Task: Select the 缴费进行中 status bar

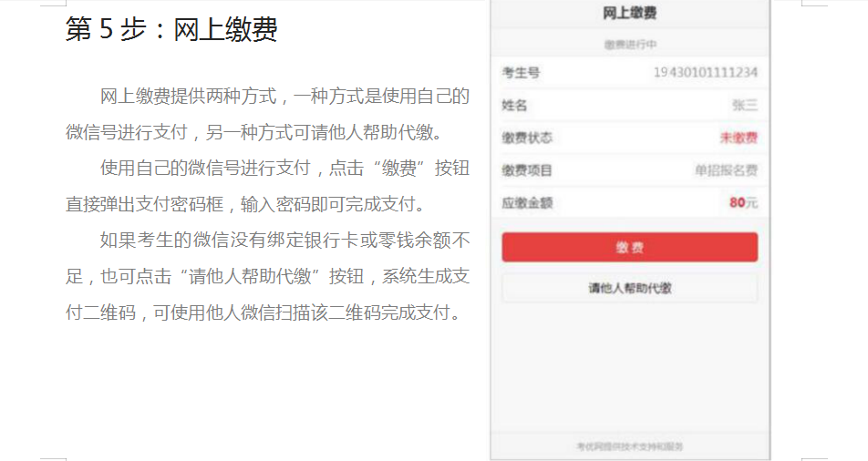Action: [629, 44]
